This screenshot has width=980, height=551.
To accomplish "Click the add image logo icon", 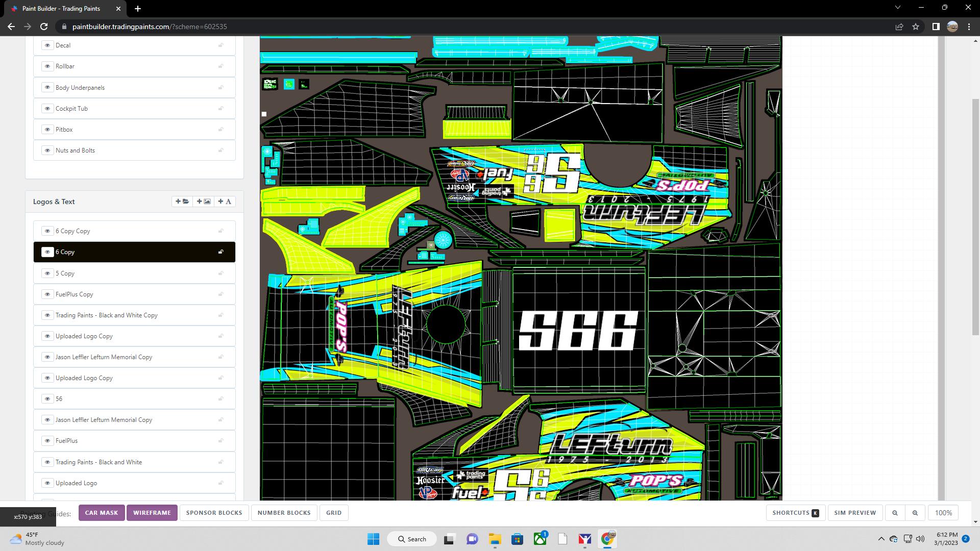I will point(203,202).
